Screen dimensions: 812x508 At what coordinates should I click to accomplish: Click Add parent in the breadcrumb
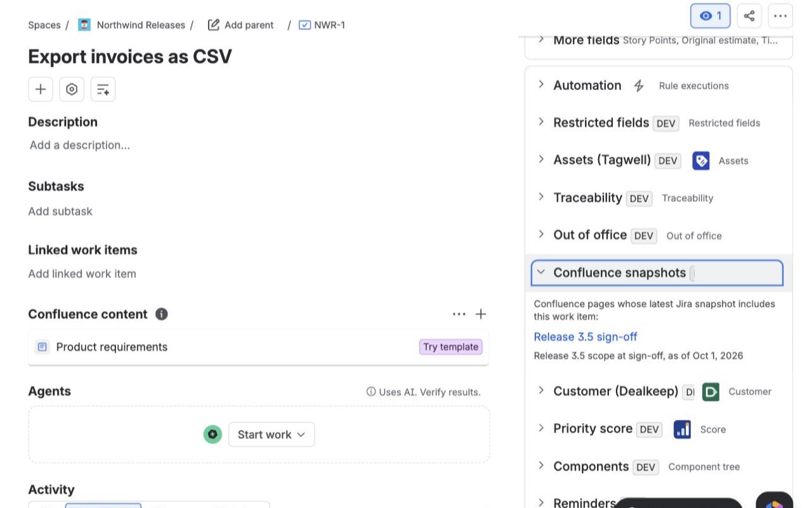[241, 25]
